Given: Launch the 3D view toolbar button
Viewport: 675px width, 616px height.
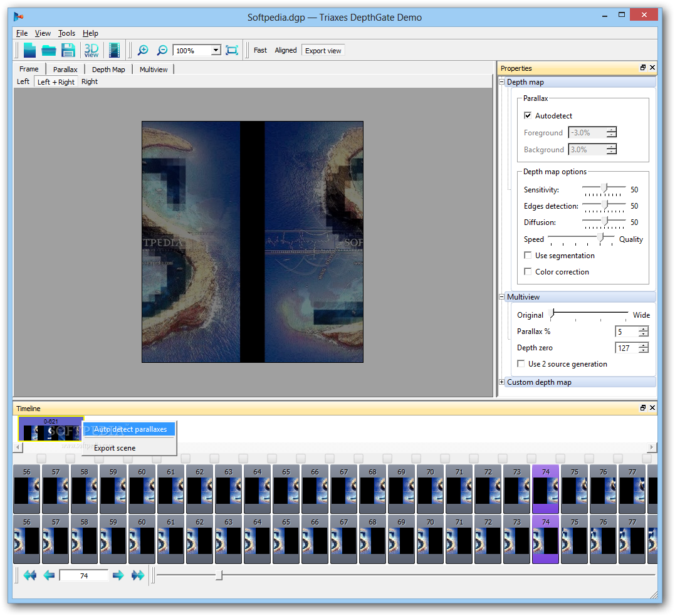Looking at the screenshot, I should [92, 50].
